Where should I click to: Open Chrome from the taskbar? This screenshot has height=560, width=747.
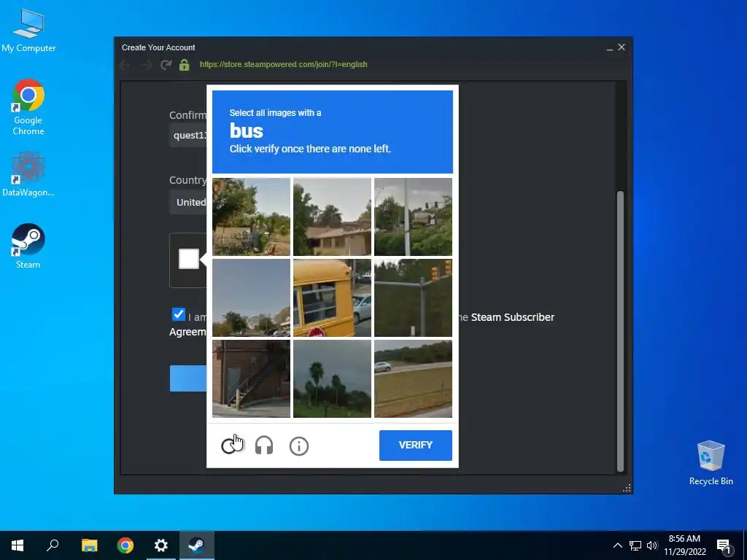pyautogui.click(x=125, y=545)
